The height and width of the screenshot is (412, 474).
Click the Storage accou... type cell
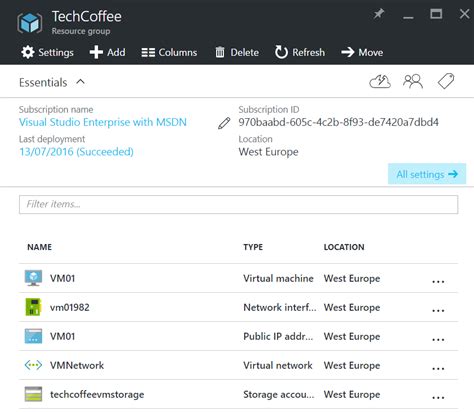coord(279,394)
